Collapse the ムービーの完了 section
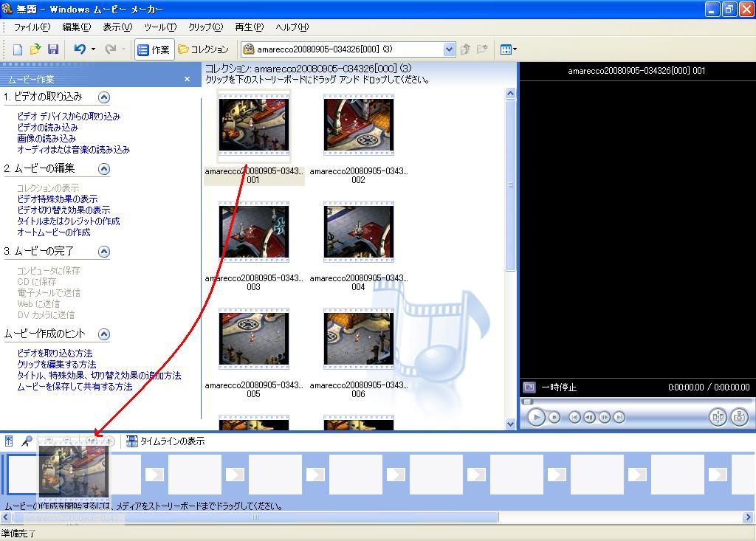Image resolution: width=756 pixels, height=541 pixels. pyautogui.click(x=103, y=252)
